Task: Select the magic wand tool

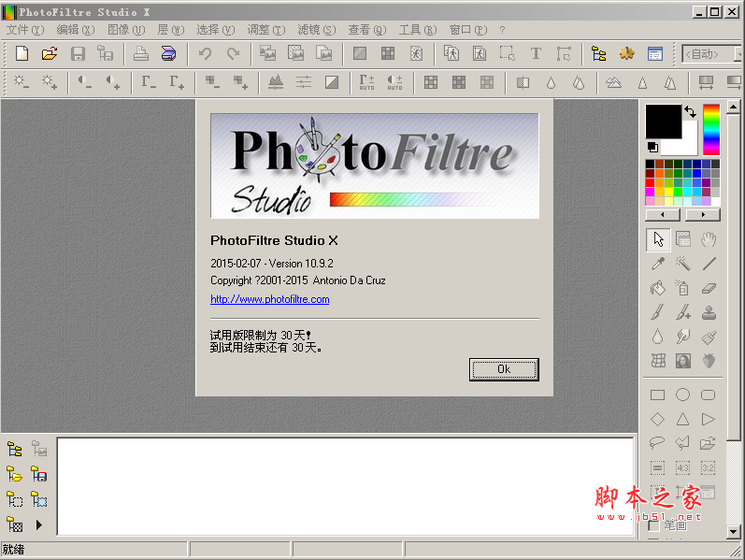Action: tap(683, 264)
